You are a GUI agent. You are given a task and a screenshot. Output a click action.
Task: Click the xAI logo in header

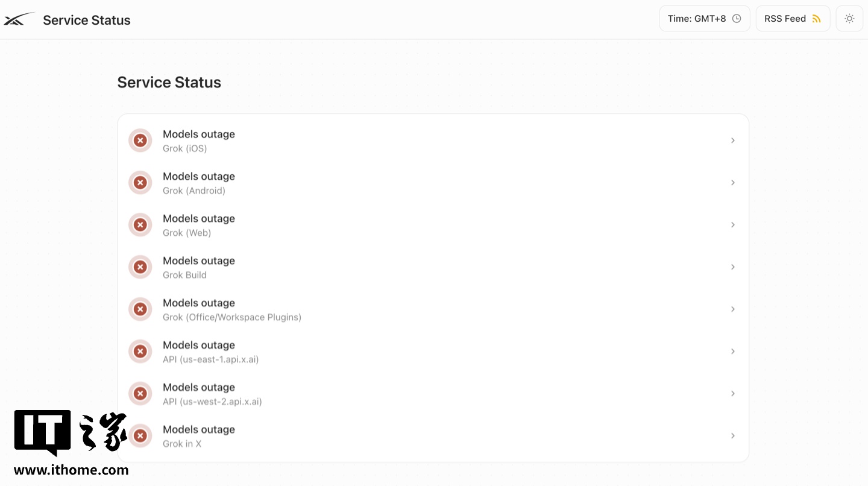(19, 19)
